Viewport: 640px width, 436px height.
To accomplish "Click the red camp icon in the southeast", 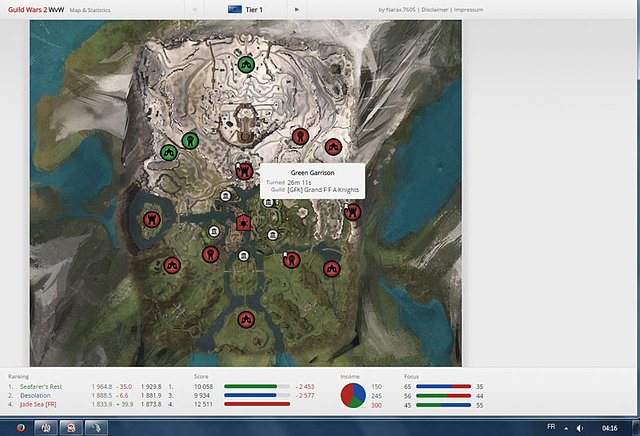I will pos(332,268).
